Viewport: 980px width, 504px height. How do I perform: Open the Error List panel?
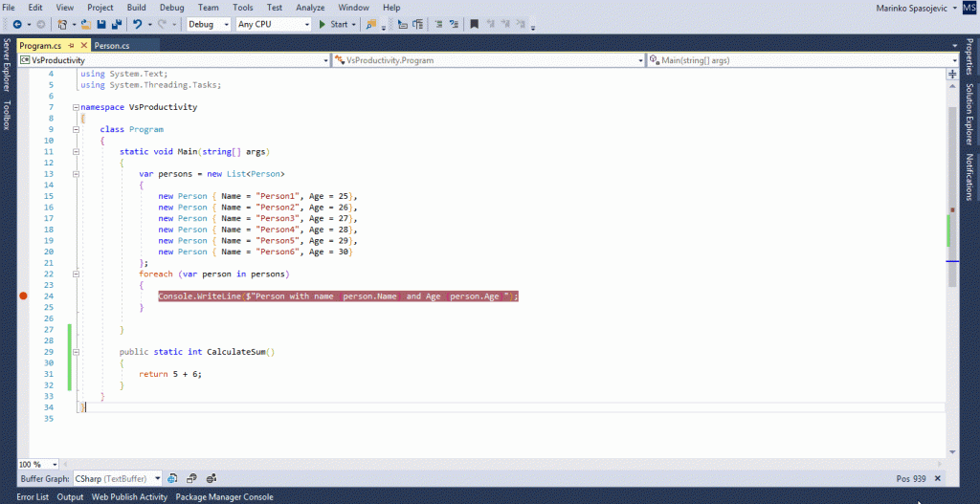[33, 496]
